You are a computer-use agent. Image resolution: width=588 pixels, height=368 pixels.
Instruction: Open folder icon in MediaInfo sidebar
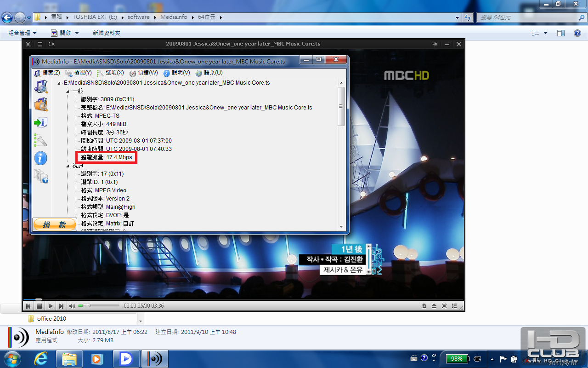[41, 104]
